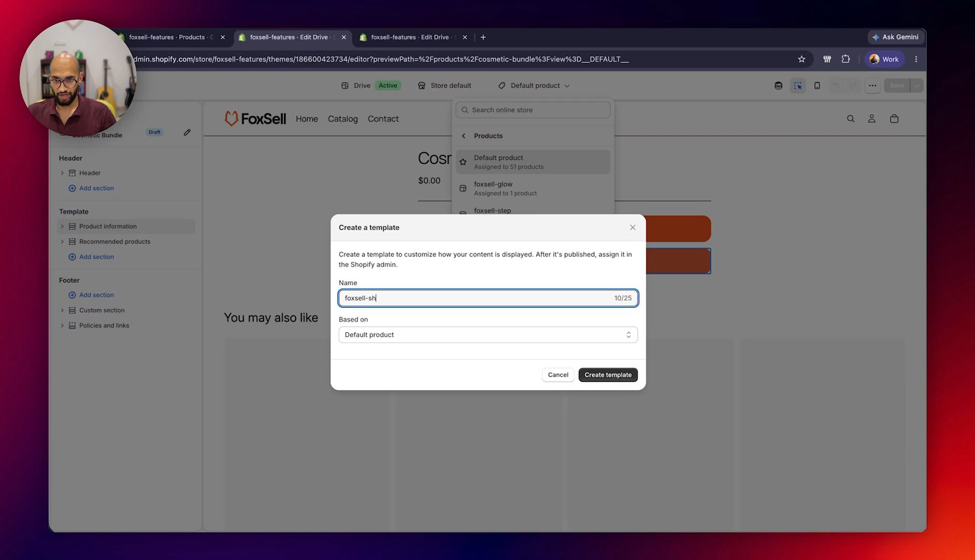Image resolution: width=975 pixels, height=560 pixels.
Task: Toggle the inspector selection icon
Action: (x=798, y=86)
